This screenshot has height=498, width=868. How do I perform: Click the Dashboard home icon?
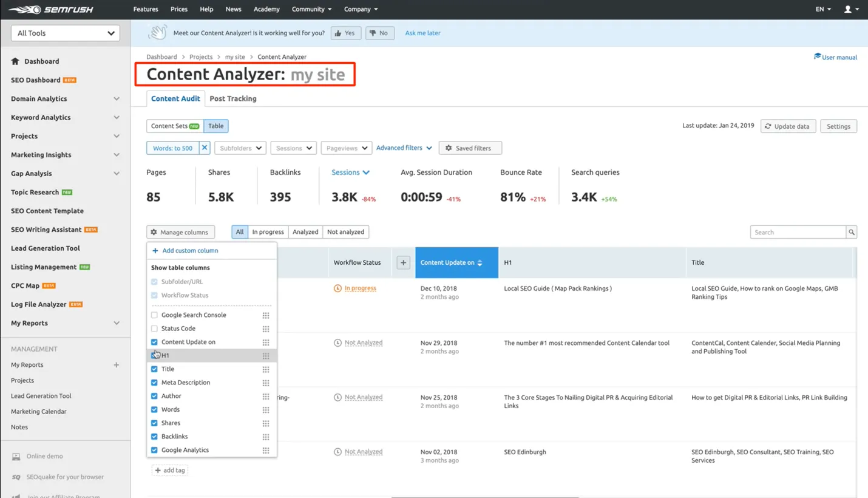[x=15, y=61]
